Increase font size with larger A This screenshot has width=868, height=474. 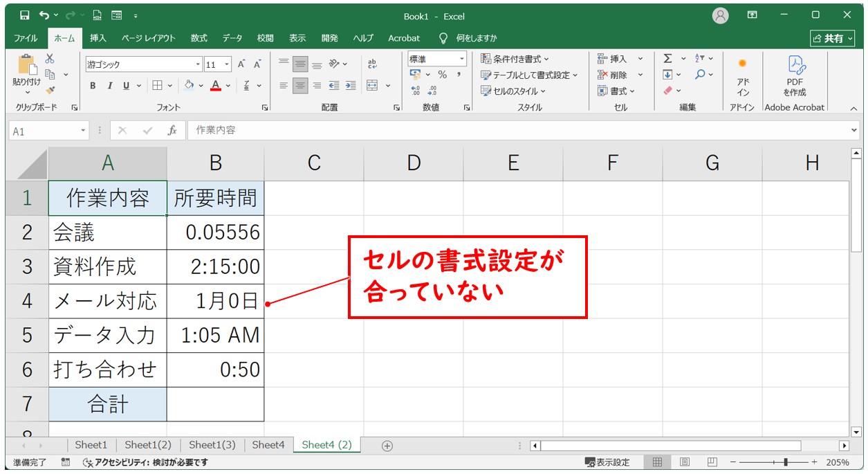241,64
